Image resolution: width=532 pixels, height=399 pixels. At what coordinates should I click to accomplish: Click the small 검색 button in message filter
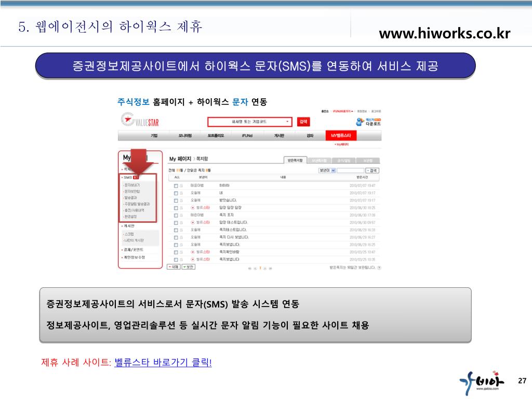point(372,170)
